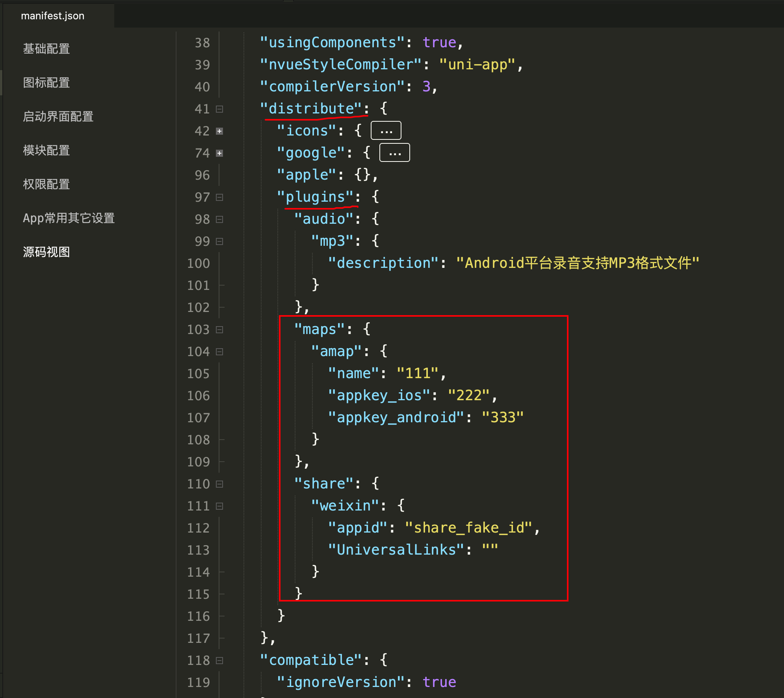Collapse the compatible block at line 118
This screenshot has width=784, height=698.
pos(219,661)
